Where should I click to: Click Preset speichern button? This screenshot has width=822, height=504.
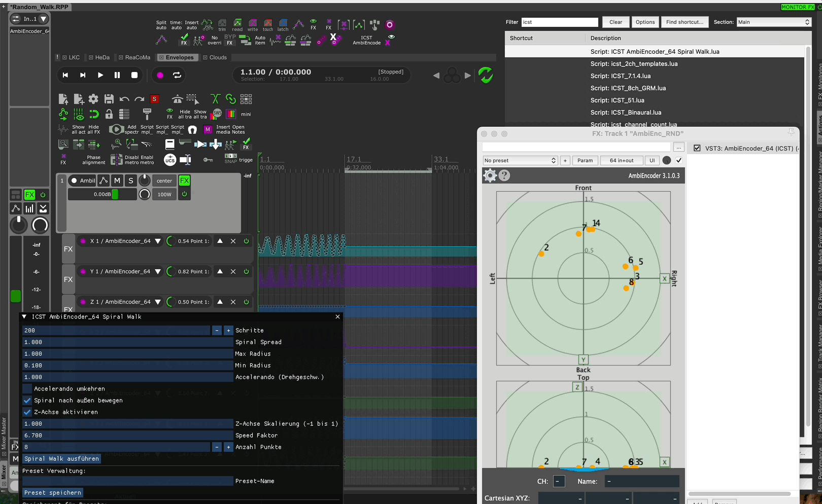pos(53,493)
